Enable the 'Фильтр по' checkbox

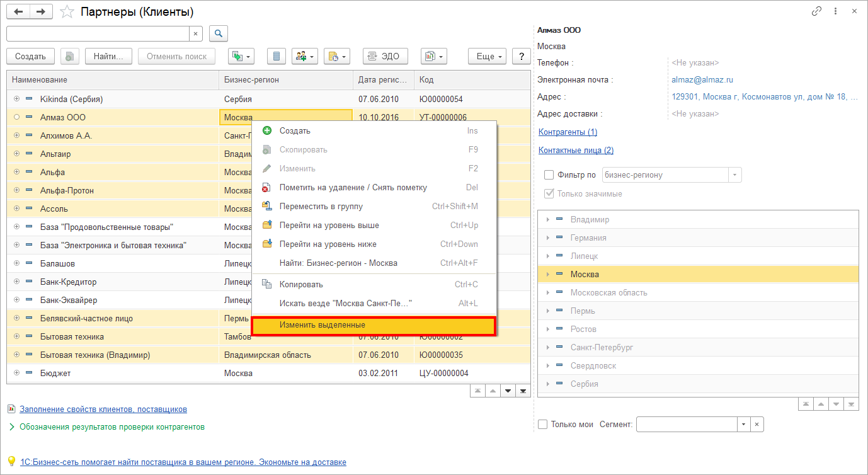(549, 175)
